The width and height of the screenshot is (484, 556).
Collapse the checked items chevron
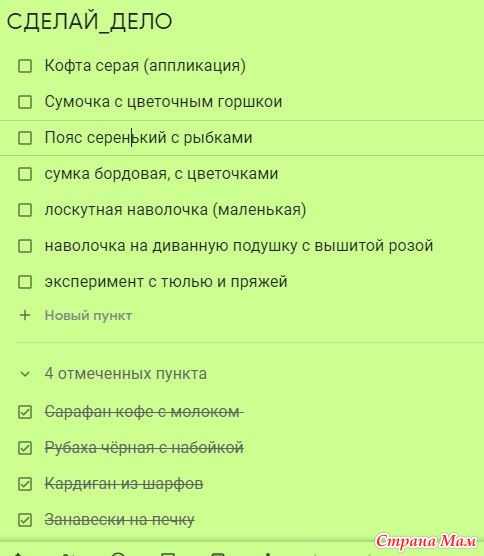tap(25, 374)
